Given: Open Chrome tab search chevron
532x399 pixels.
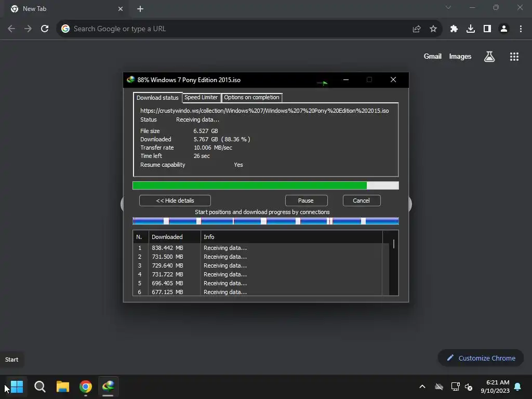Looking at the screenshot, I should coord(448,7).
